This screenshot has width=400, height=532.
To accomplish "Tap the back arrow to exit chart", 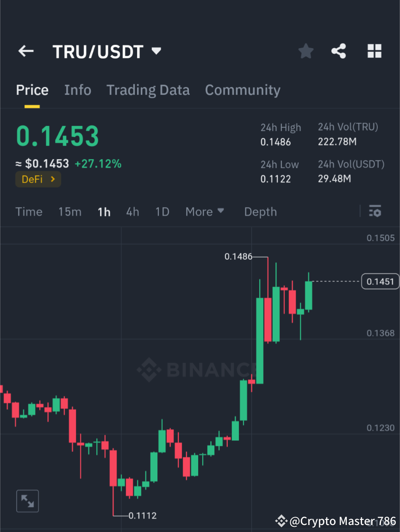I will click(25, 51).
